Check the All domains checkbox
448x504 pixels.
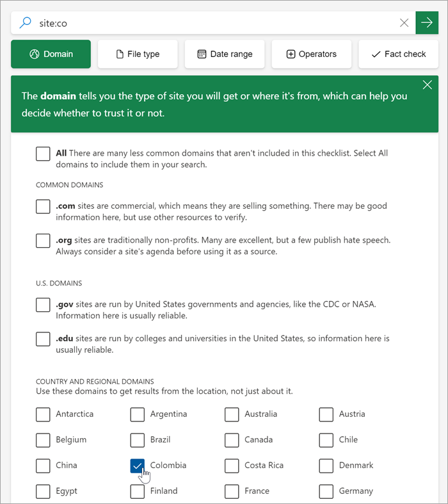coord(43,154)
